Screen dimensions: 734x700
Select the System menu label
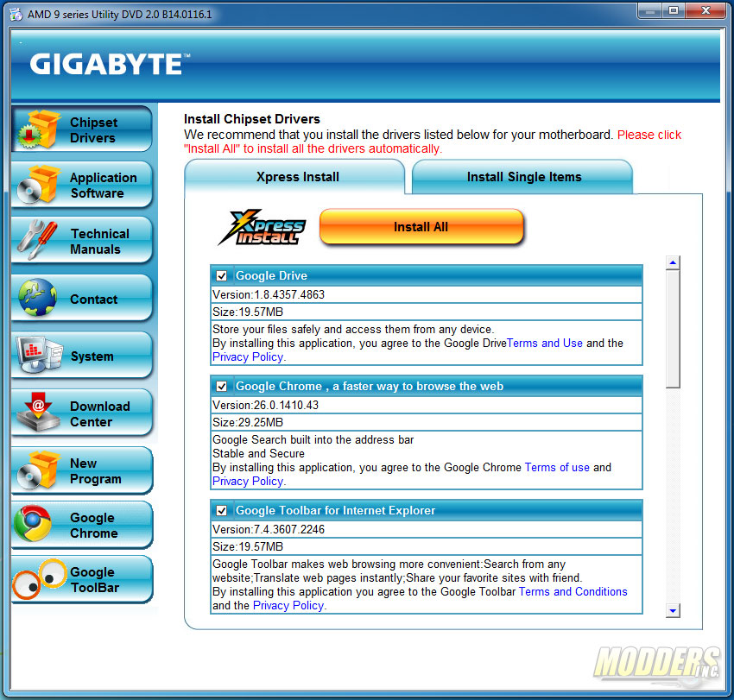tap(92, 356)
